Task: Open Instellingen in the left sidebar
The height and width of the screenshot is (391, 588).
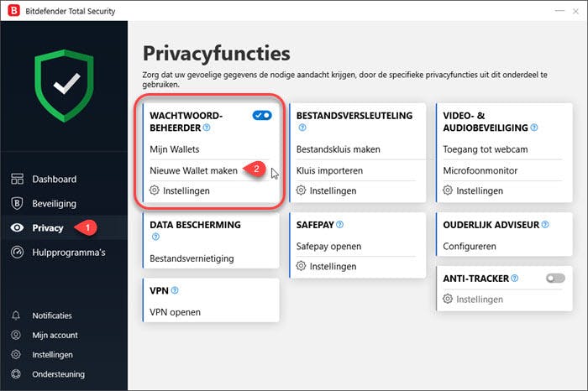Action: [52, 355]
